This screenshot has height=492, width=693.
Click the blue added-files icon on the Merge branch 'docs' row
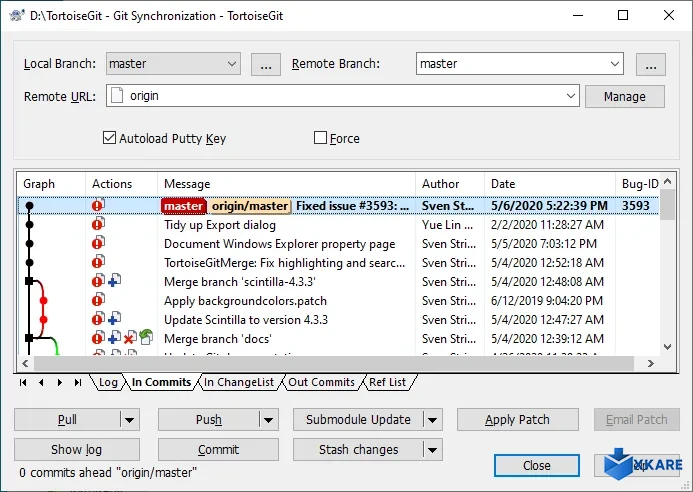point(114,338)
